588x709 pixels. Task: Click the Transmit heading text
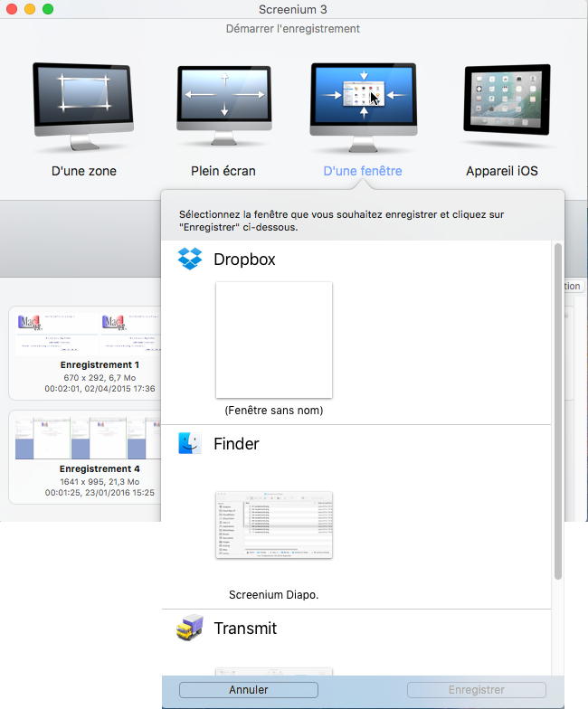point(245,628)
